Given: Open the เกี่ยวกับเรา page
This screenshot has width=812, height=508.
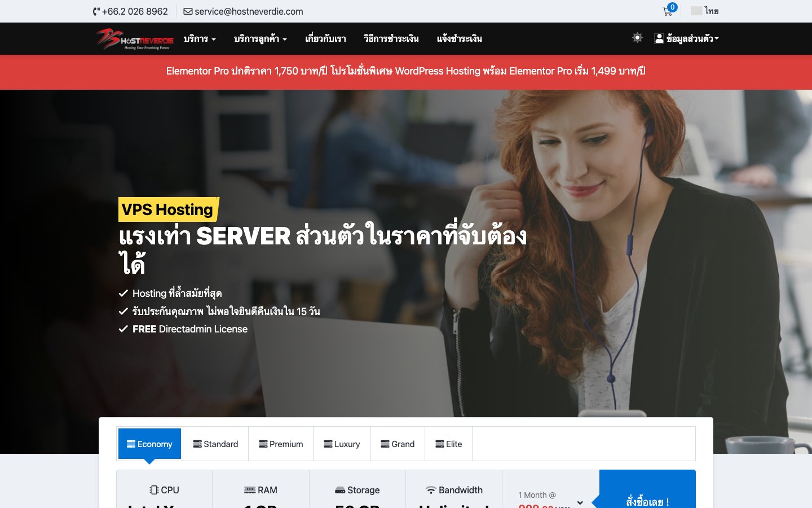Looking at the screenshot, I should [325, 38].
